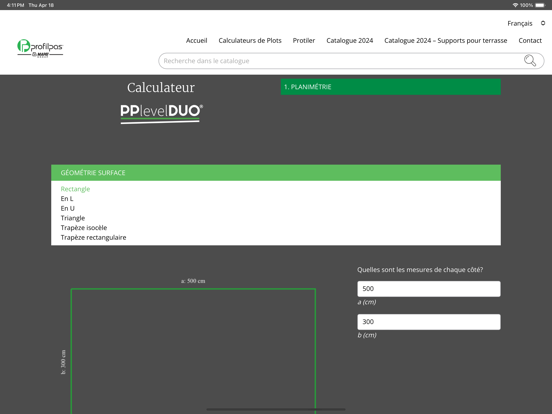Open Accueil menu item
552x414 pixels.
pos(196,40)
